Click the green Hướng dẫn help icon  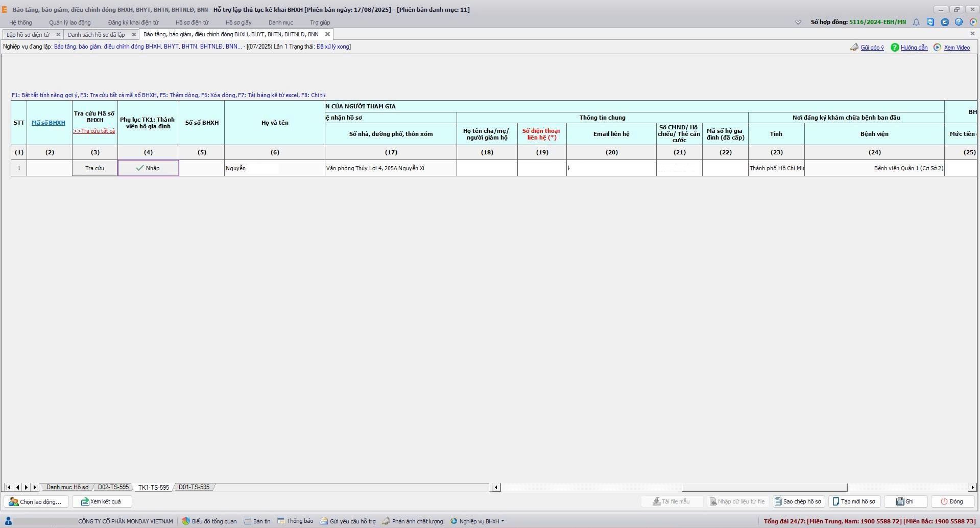coord(895,47)
